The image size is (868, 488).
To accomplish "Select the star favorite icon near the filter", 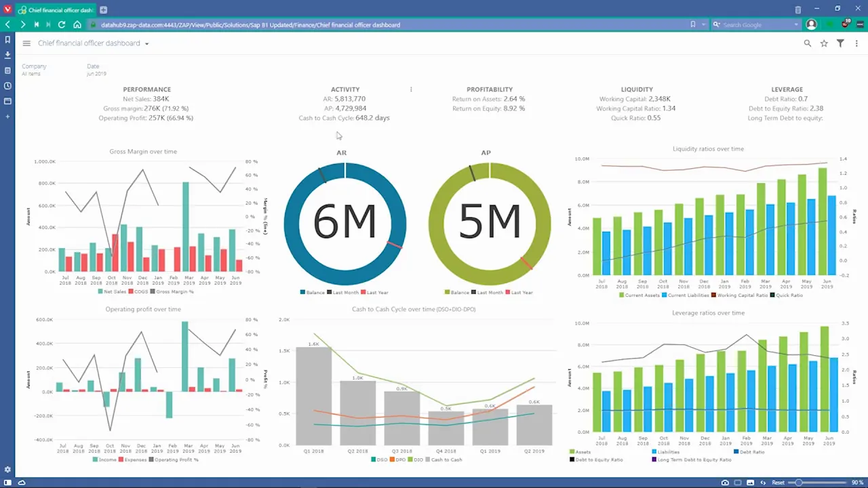I will tap(824, 43).
